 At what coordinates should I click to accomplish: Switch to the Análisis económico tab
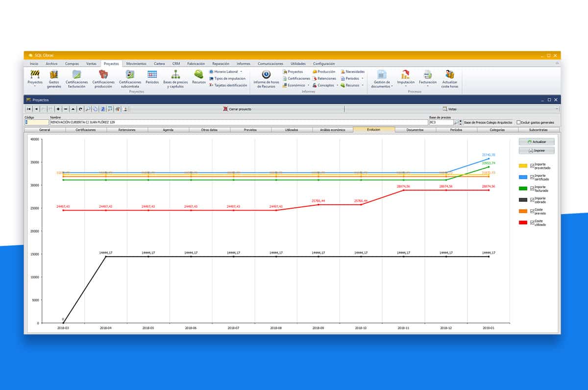pos(332,130)
